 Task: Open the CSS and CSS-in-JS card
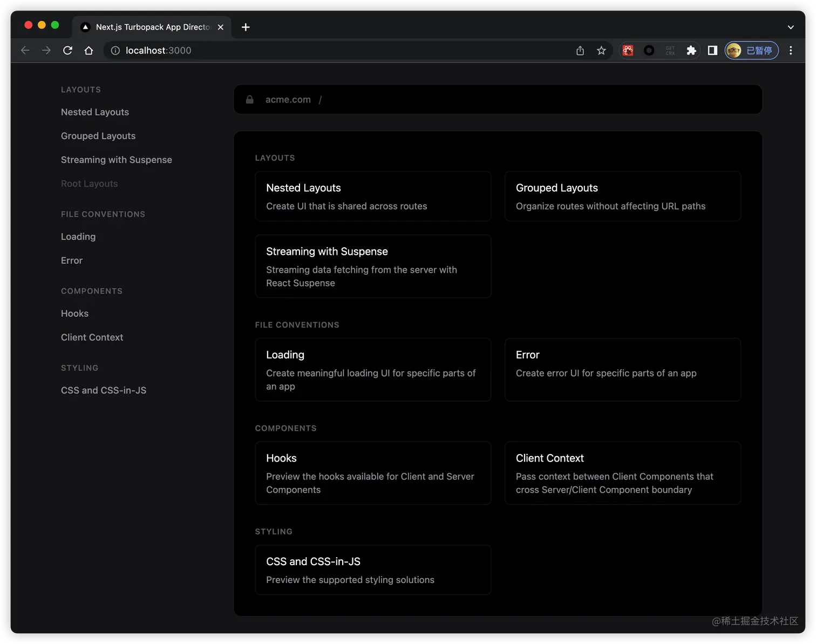click(x=373, y=570)
